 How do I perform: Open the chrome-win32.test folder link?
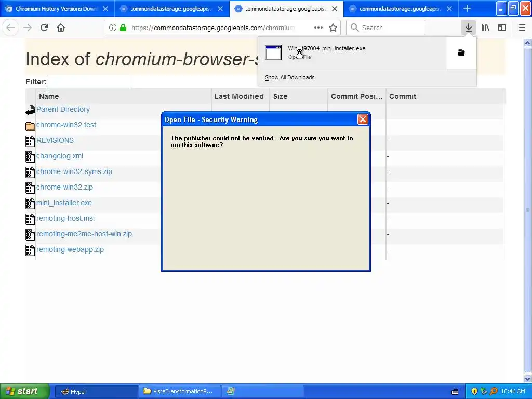coord(66,125)
